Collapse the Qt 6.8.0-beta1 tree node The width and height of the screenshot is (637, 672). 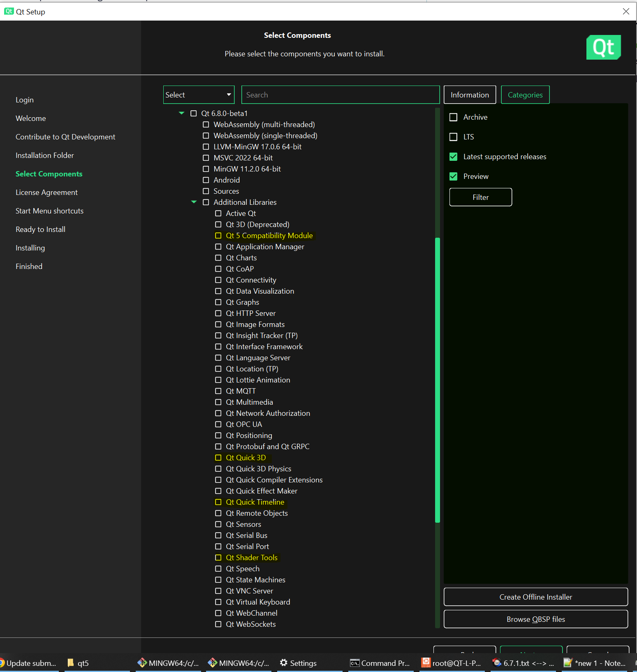pos(181,113)
